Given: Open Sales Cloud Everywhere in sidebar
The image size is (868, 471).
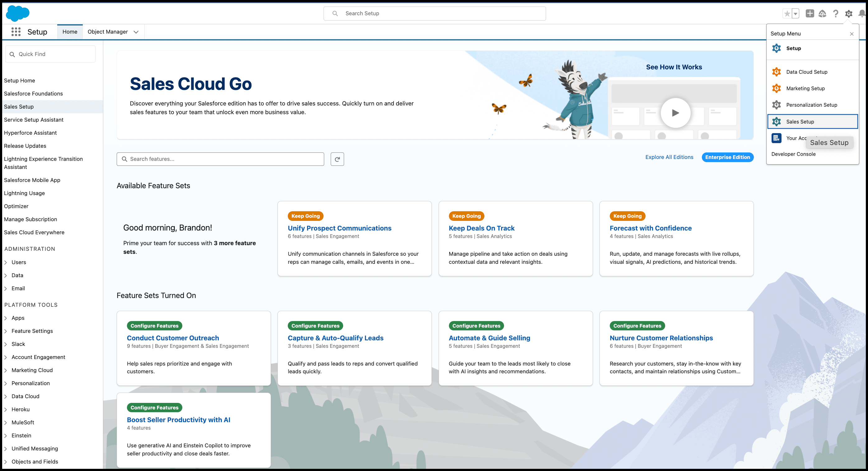Looking at the screenshot, I should (x=34, y=232).
